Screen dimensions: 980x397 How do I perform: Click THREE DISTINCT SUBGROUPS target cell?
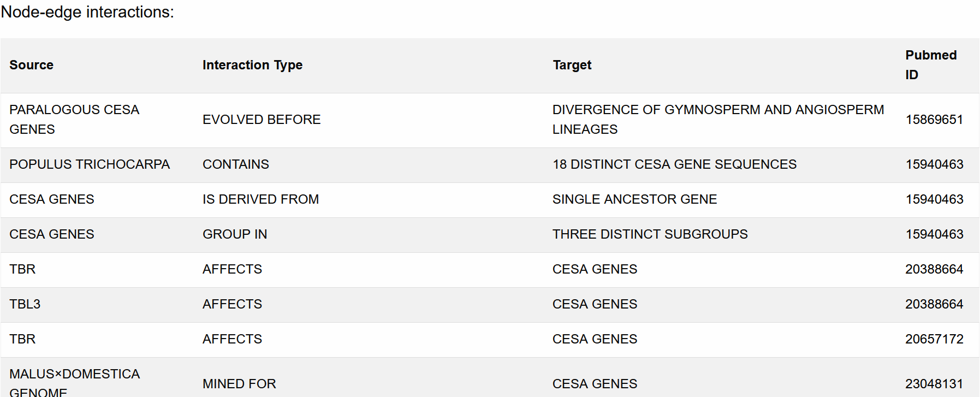pyautogui.click(x=650, y=234)
